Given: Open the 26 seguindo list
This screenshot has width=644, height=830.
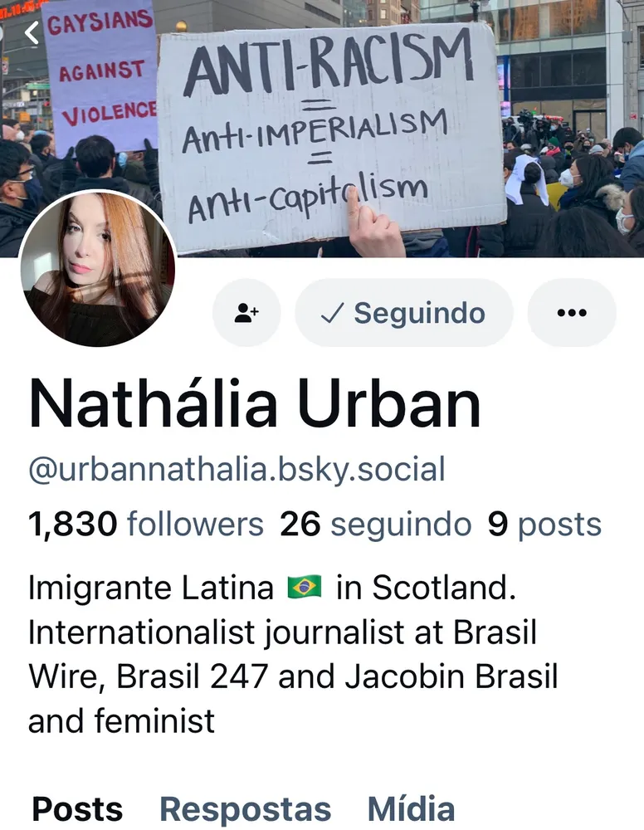Looking at the screenshot, I should click(x=376, y=525).
